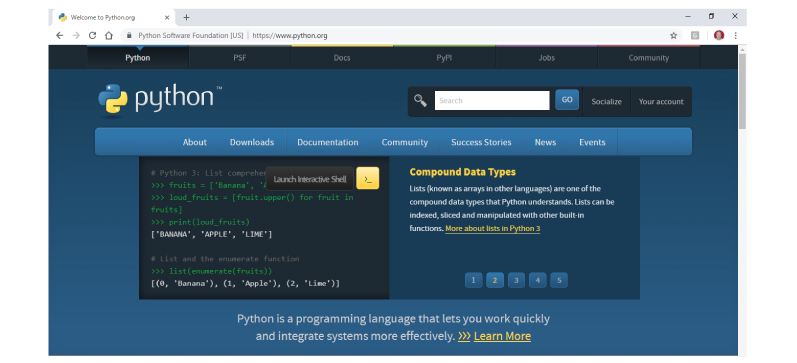Click the Compound Data Types heading
This screenshot has height=363, width=797.
tap(463, 172)
